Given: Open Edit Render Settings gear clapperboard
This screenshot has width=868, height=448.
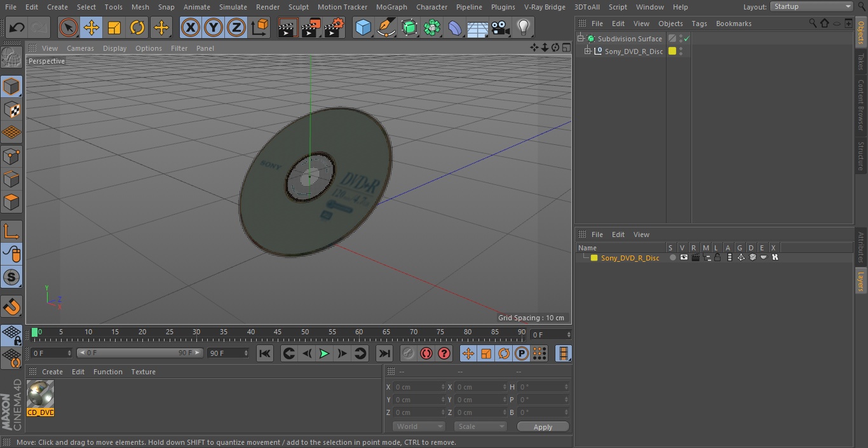Looking at the screenshot, I should pos(334,27).
